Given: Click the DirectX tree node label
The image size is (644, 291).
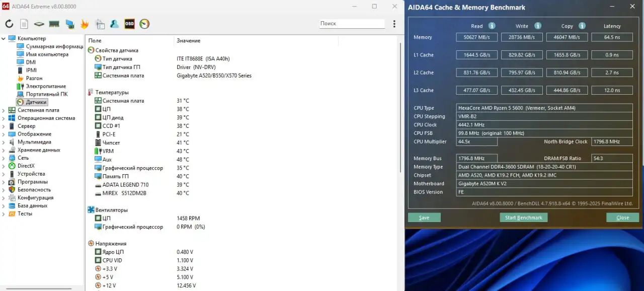Looking at the screenshot, I should click(x=26, y=166).
